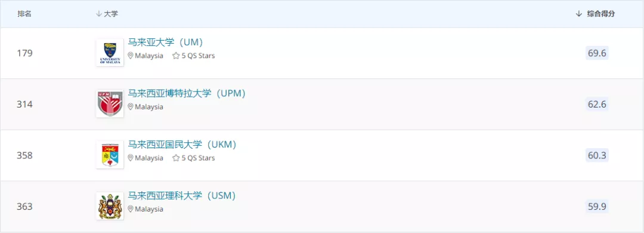
Task: Click the star icon beside UM's 5 QS Stars
Action: pyautogui.click(x=176, y=56)
